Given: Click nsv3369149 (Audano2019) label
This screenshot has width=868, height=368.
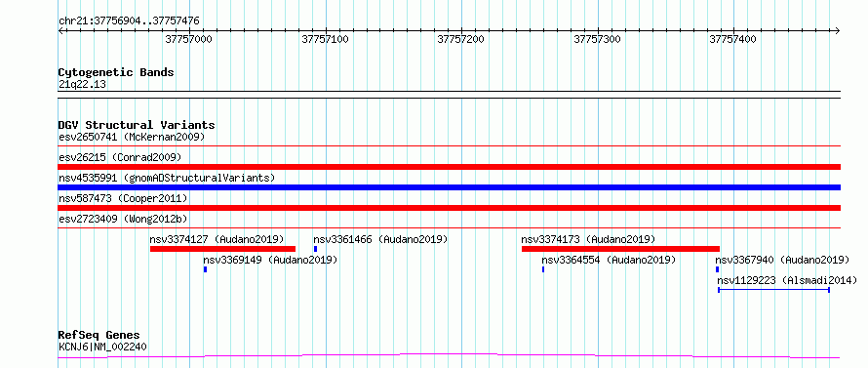Looking at the screenshot, I should (x=270, y=260).
